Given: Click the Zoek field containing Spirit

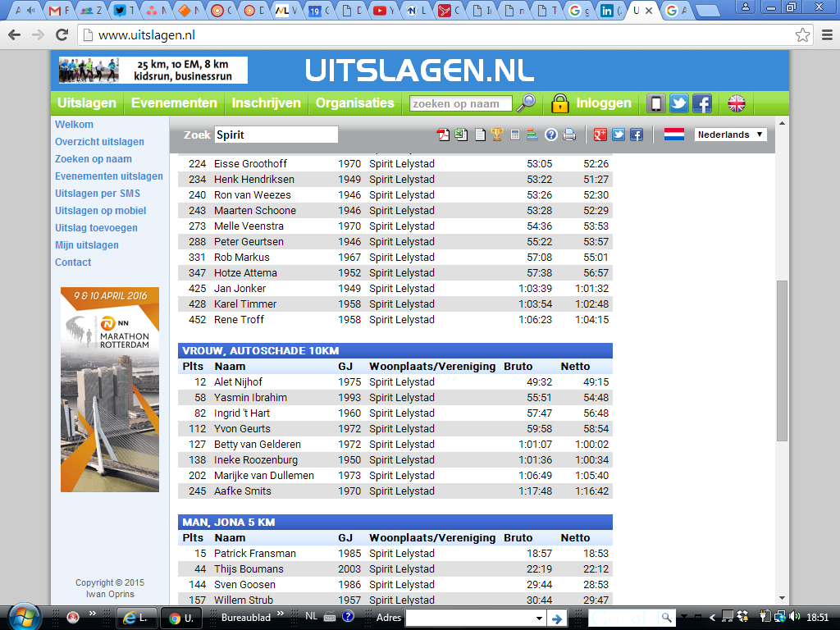Looking at the screenshot, I should click(x=276, y=135).
